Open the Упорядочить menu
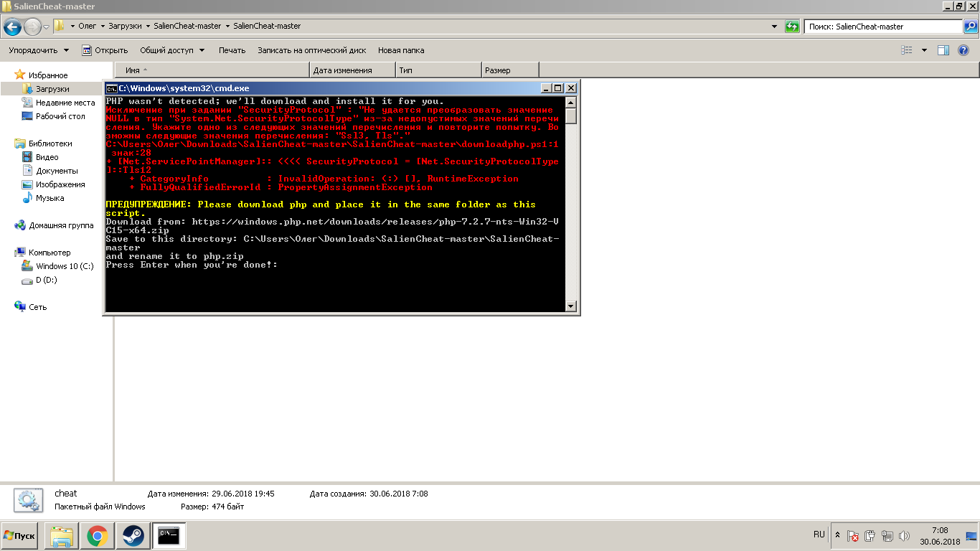This screenshot has width=980, height=551. [39, 50]
